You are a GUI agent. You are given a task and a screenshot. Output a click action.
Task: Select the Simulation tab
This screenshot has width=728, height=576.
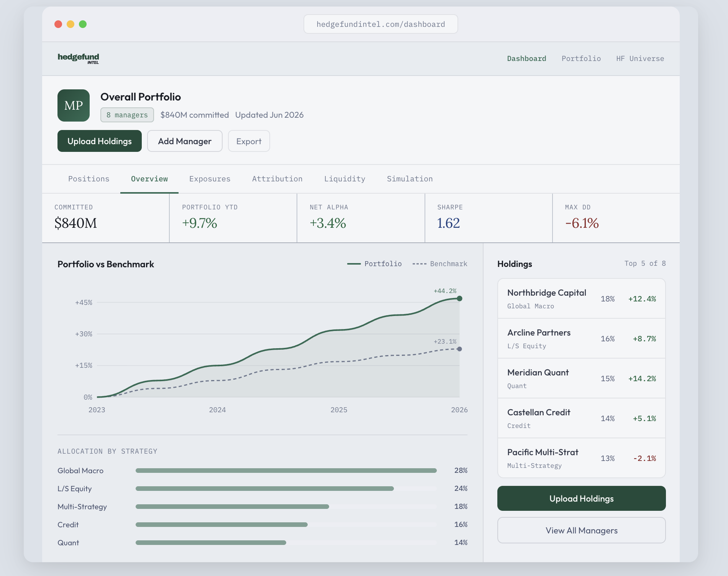point(410,179)
